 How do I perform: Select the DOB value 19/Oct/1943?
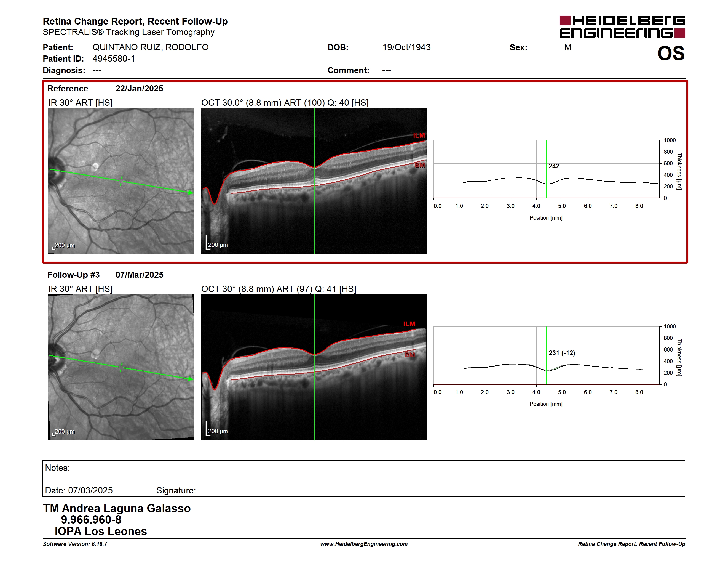tap(406, 47)
